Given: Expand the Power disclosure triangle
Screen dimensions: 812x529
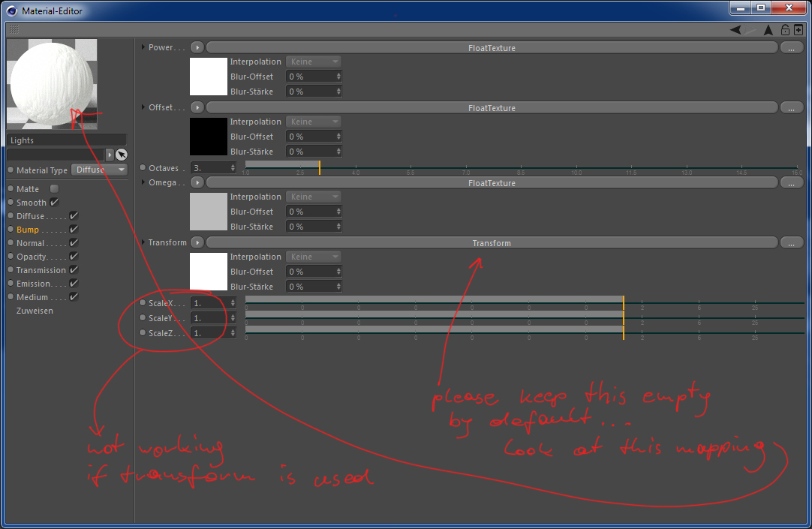Looking at the screenshot, I should tap(143, 47).
